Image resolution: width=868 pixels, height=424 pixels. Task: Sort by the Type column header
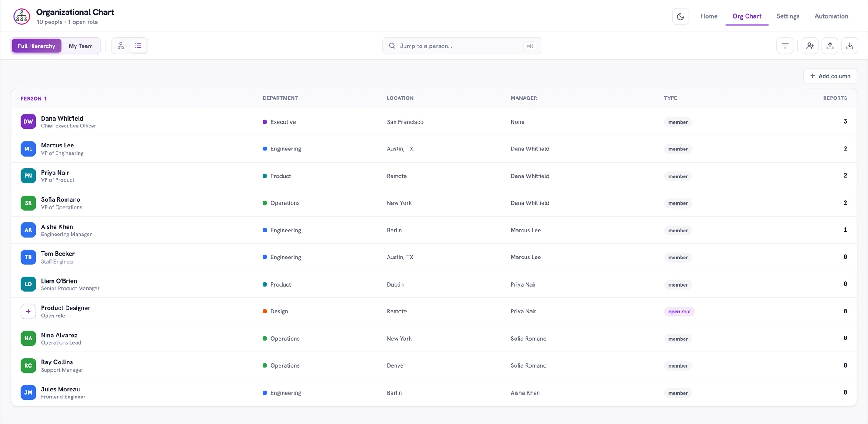coord(671,98)
